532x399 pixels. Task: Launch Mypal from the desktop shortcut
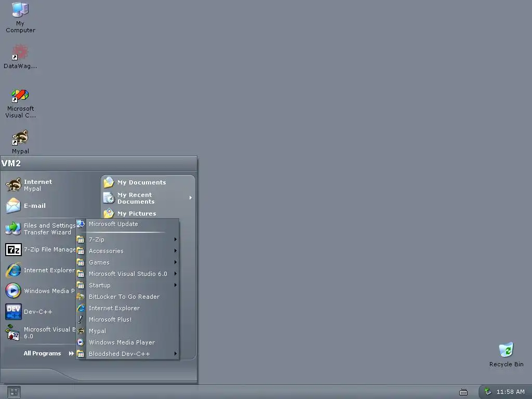(20, 142)
